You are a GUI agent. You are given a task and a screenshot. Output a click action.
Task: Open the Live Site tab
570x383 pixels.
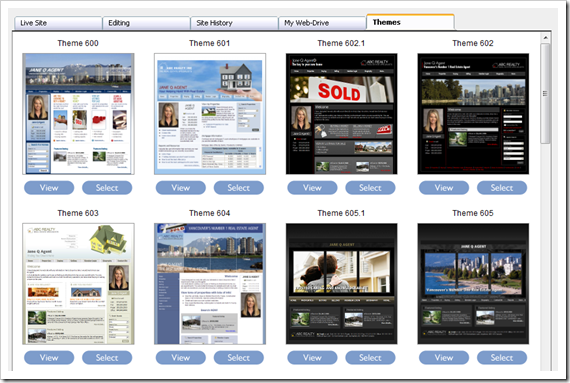click(58, 23)
